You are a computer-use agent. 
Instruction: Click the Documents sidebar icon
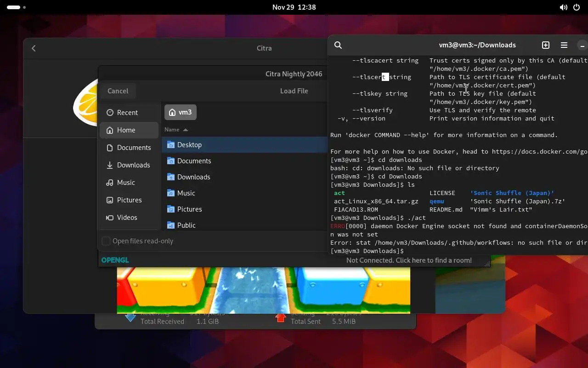(110, 148)
